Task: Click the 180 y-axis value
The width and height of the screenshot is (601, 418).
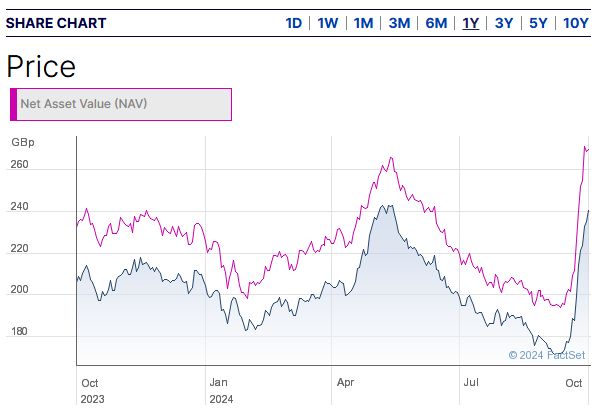Action: tap(20, 331)
